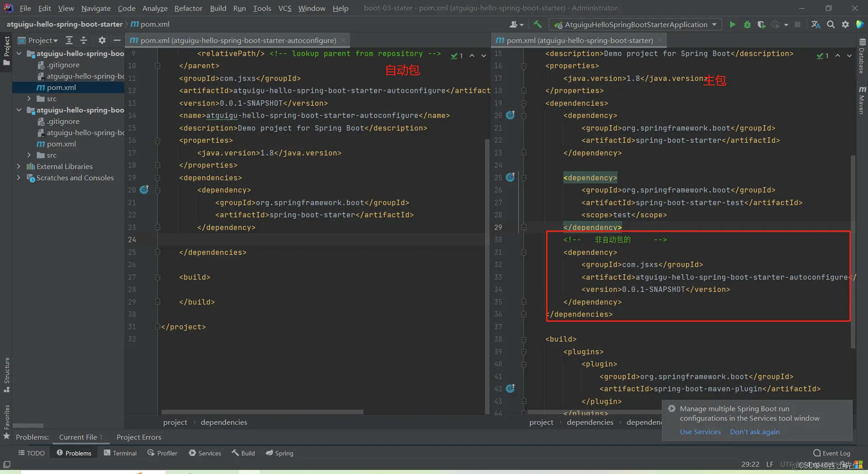Collapse all in Project panel
Image resolution: width=868 pixels, height=474 pixels.
(x=84, y=40)
